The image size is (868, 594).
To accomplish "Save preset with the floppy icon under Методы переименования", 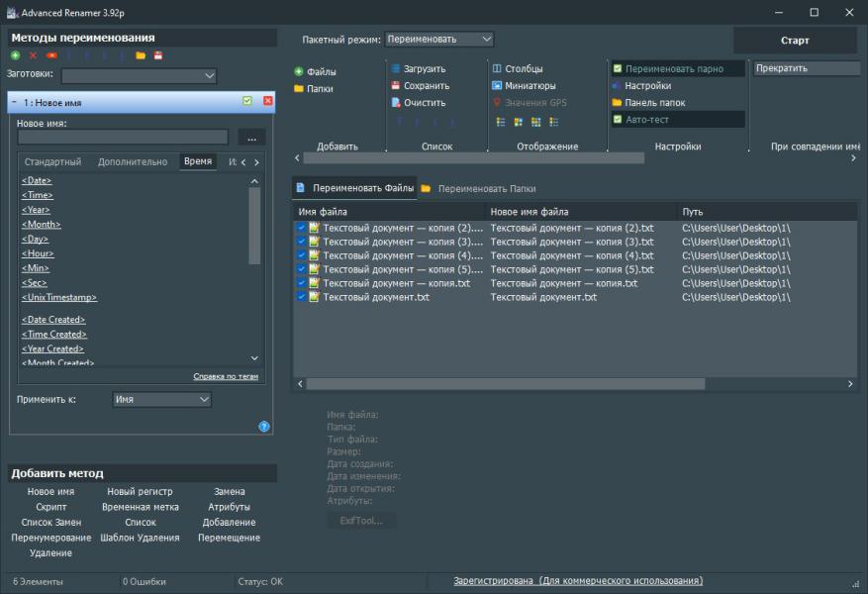I will tap(158, 55).
